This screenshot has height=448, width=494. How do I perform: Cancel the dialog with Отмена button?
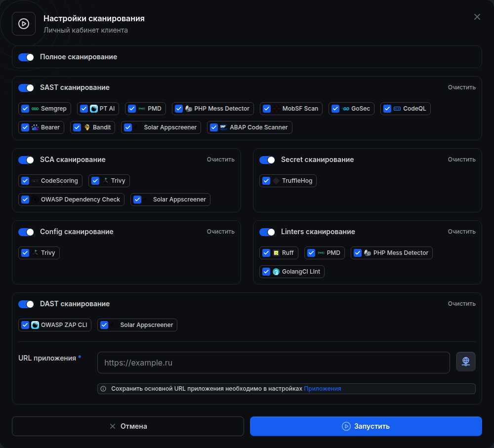(128, 426)
